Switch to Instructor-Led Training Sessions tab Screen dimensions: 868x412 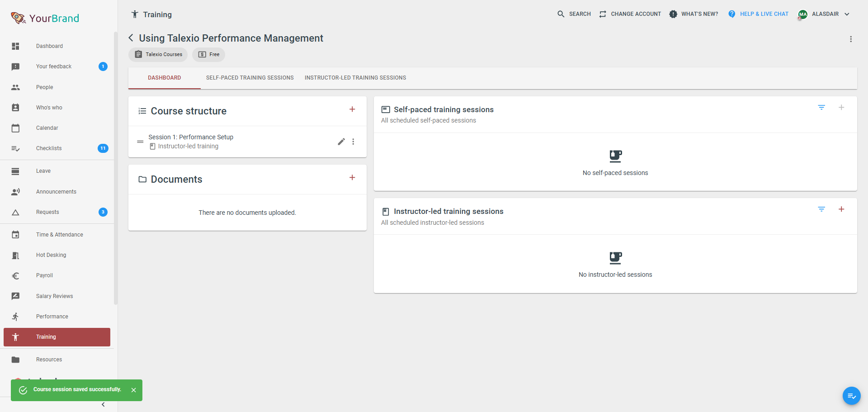[355, 78]
